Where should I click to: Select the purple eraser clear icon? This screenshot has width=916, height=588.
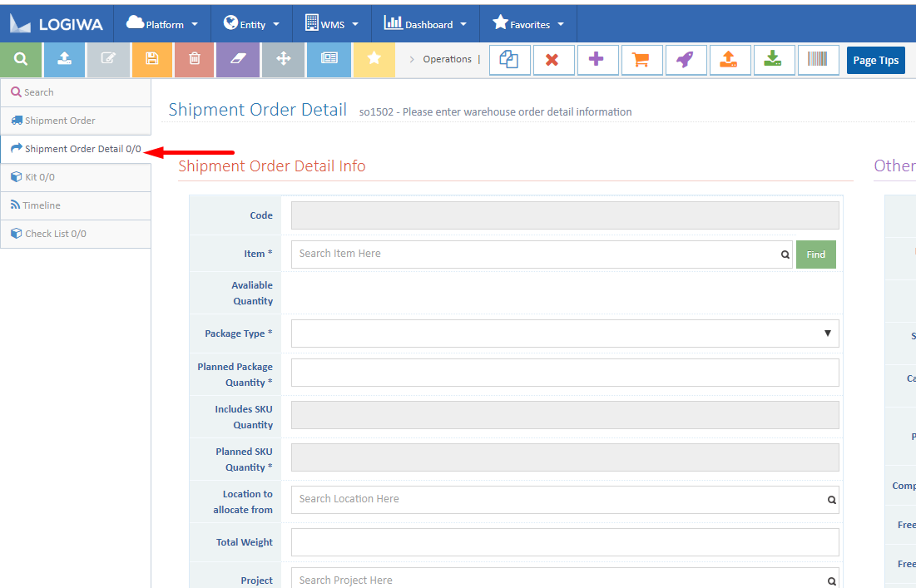[240, 60]
